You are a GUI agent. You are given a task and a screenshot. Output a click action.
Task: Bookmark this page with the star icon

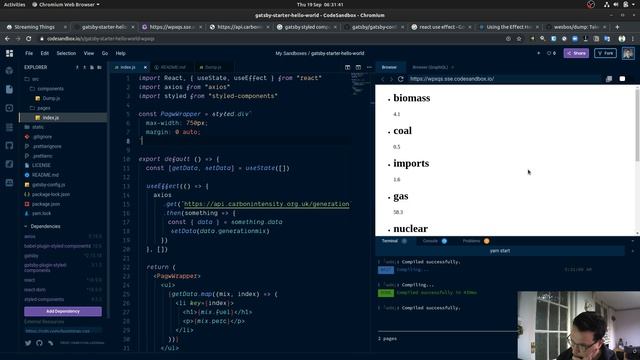tap(519, 39)
